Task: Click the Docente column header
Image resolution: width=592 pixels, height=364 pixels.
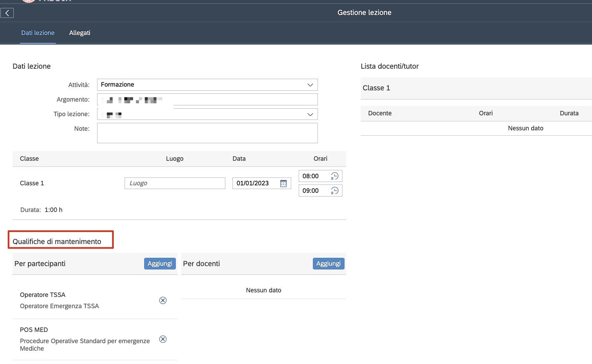Action: coord(380,113)
